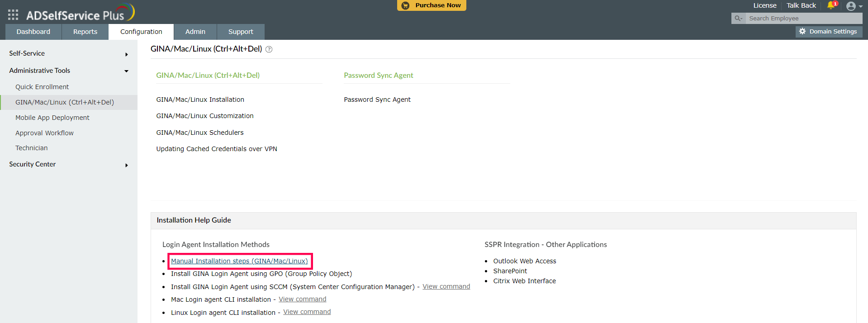Click the help question mark icon
This screenshot has width=868, height=323.
click(x=269, y=49)
